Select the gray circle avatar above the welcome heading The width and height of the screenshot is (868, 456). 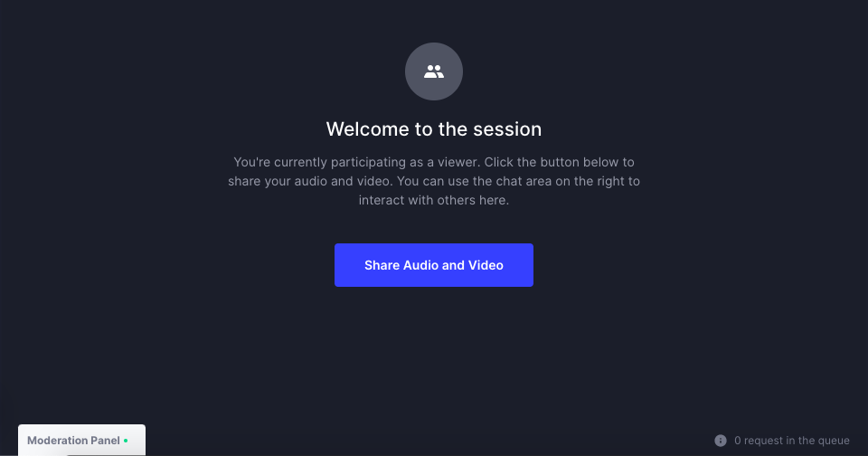tap(433, 71)
